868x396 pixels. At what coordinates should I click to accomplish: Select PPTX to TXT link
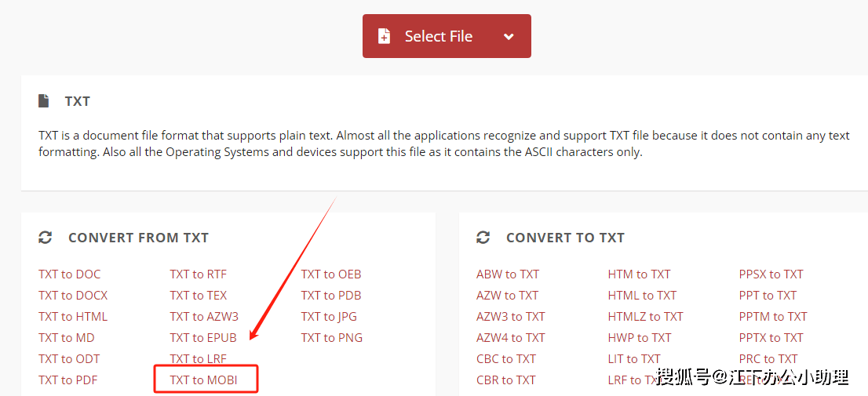tap(771, 337)
